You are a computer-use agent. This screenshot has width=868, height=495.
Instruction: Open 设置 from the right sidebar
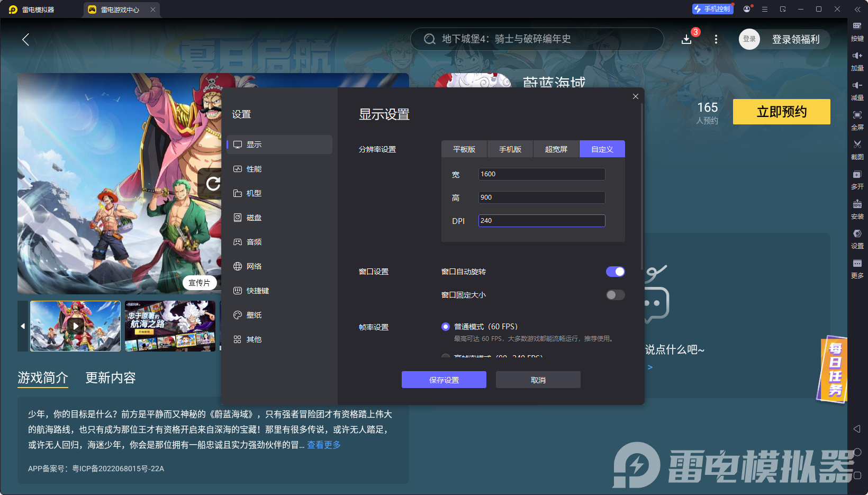[x=857, y=239]
